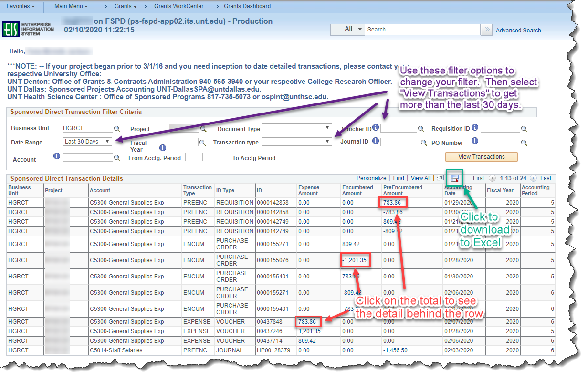Open the PO Number lookup search
This screenshot has width=588, height=380.
point(524,142)
